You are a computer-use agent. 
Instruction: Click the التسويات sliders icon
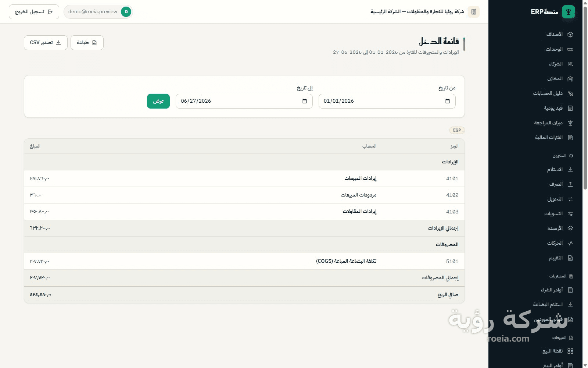[570, 214]
